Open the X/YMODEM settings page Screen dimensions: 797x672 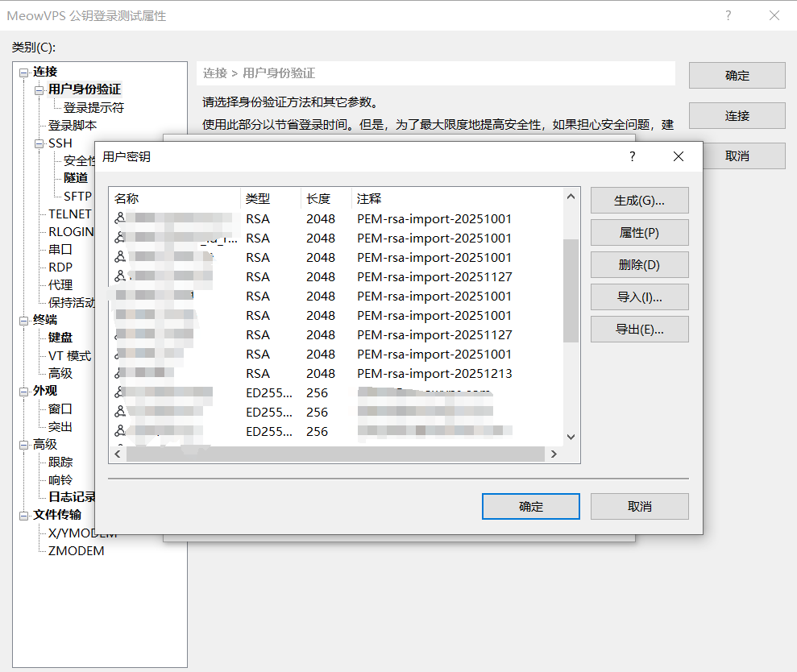pyautogui.click(x=82, y=533)
